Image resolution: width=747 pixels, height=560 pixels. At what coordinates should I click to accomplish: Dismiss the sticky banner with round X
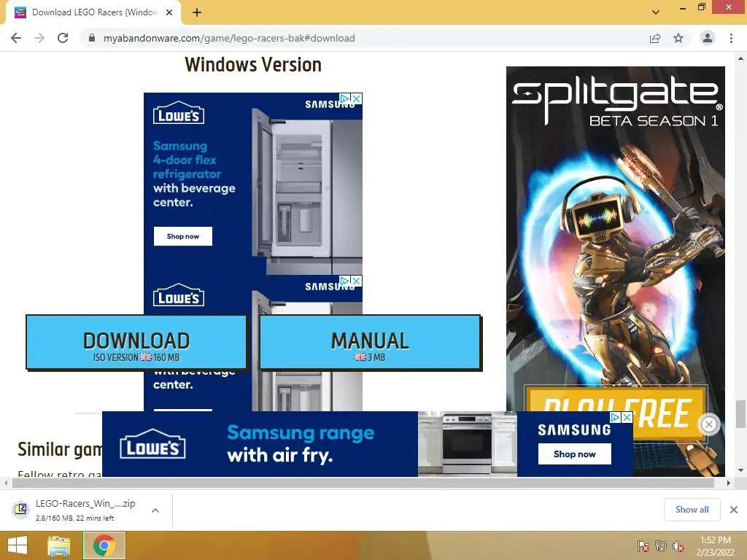[x=709, y=424]
